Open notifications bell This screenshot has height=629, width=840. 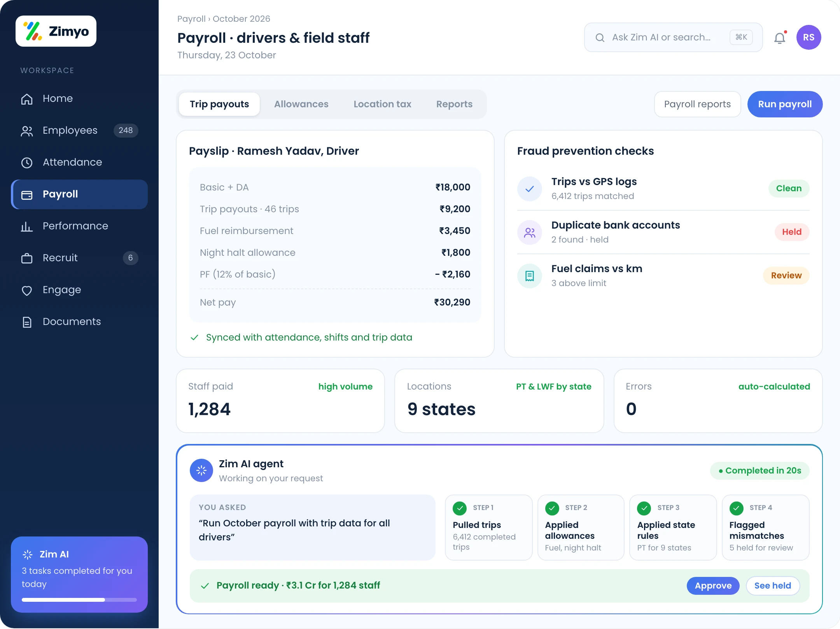point(780,38)
